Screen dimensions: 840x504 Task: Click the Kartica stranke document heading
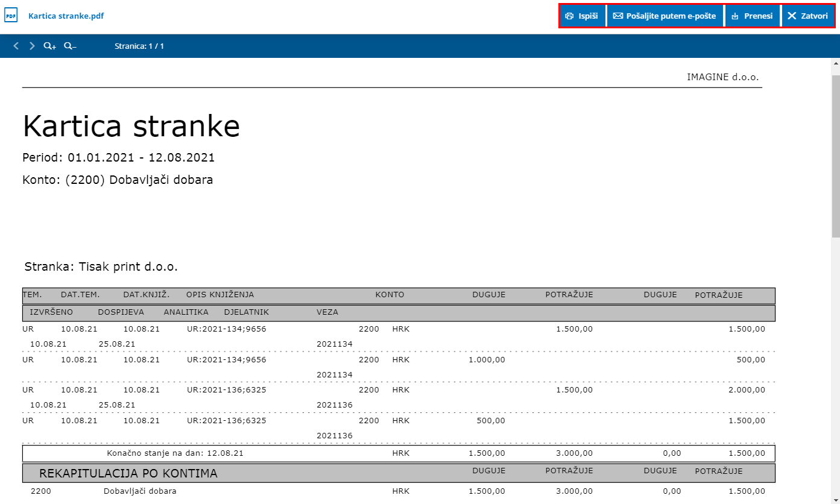[x=131, y=126]
